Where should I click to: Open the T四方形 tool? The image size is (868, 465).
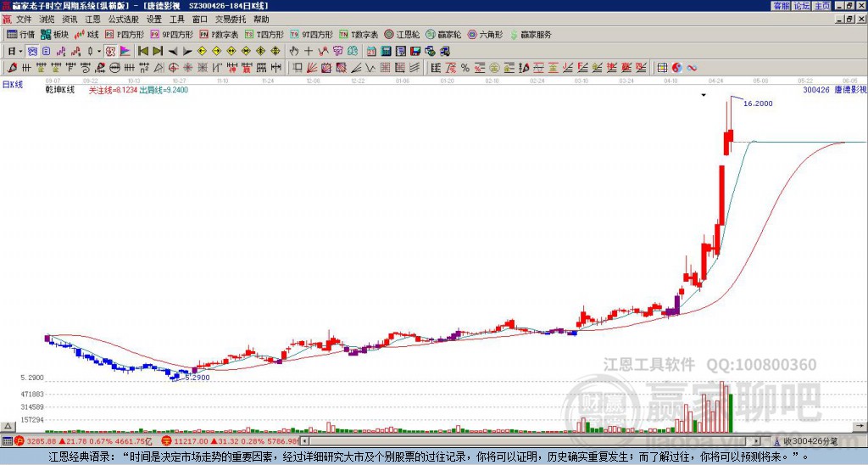pyautogui.click(x=264, y=34)
